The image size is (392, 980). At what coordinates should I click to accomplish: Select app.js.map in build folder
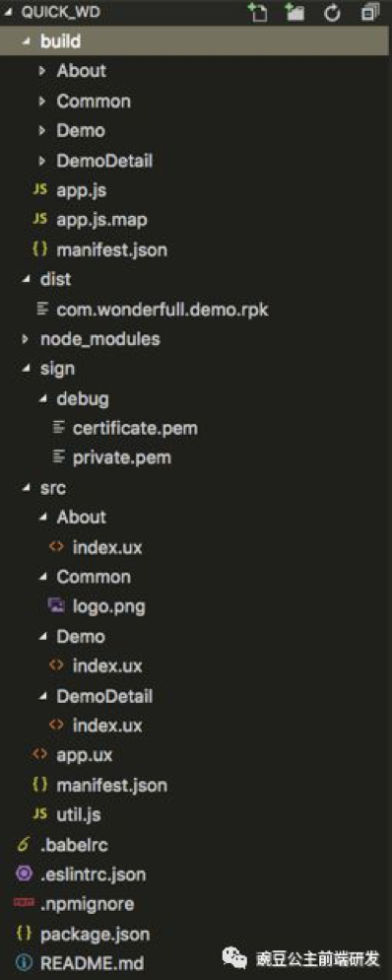tap(196, 220)
